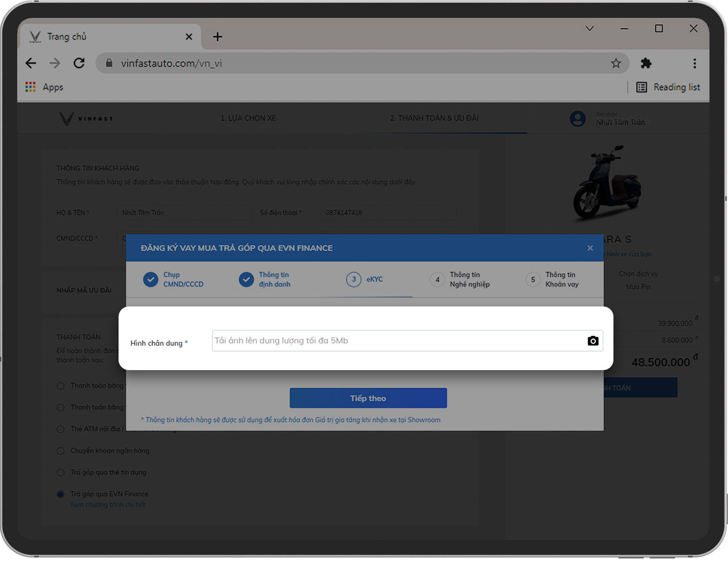
Task: Click the scooter product thumbnail
Action: point(608,182)
